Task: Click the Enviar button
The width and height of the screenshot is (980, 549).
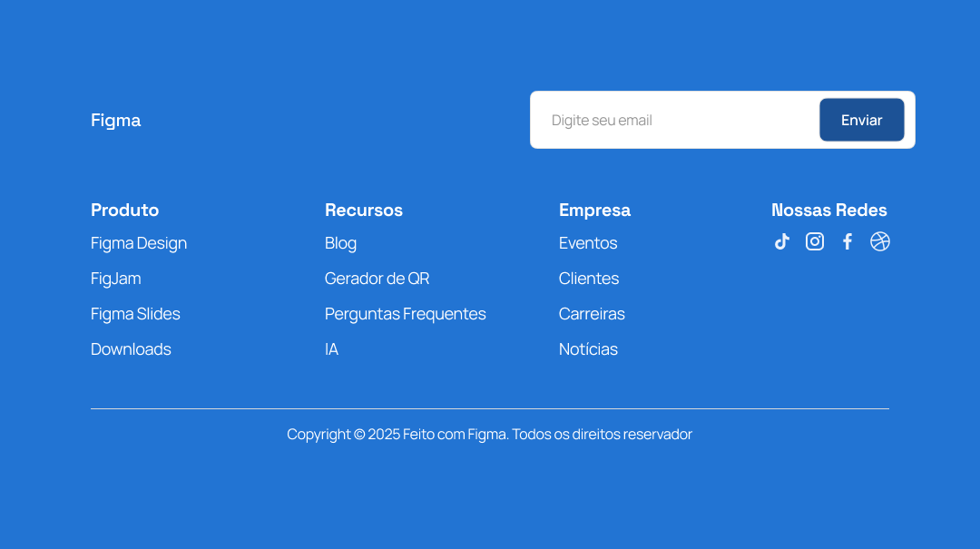Action: pyautogui.click(x=861, y=120)
